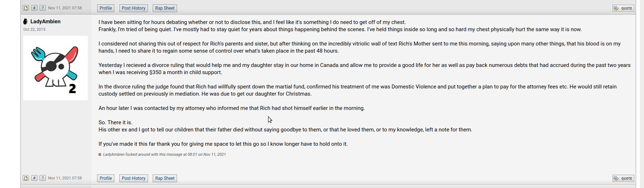644x188 pixels.
Task: Open Profile from the lower post bar
Action: 106,178
